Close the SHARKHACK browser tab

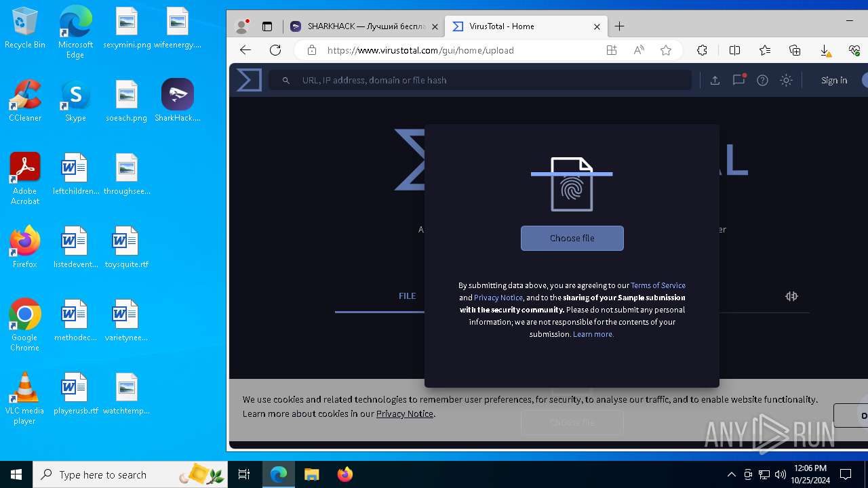(435, 26)
